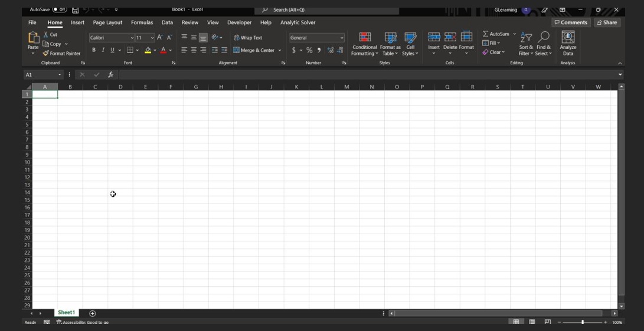Viewport: 644px width, 331px height.
Task: Select Middle Align icon
Action: (x=194, y=37)
